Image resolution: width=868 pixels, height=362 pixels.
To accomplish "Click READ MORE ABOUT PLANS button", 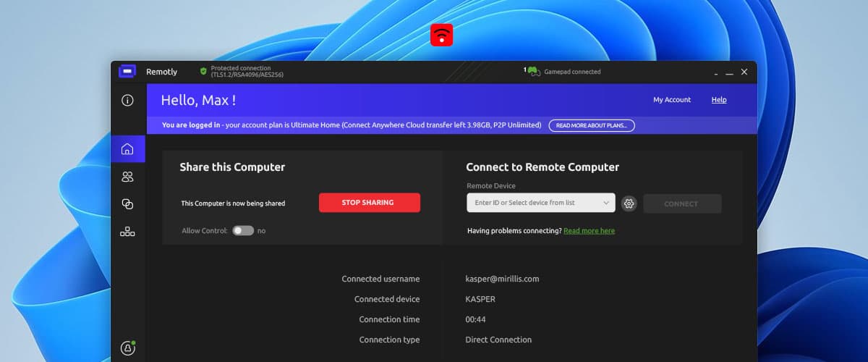I will tap(592, 125).
